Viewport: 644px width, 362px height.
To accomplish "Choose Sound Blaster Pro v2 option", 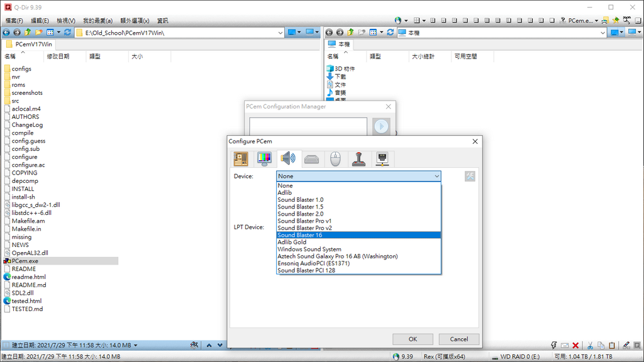I will [x=358, y=228].
